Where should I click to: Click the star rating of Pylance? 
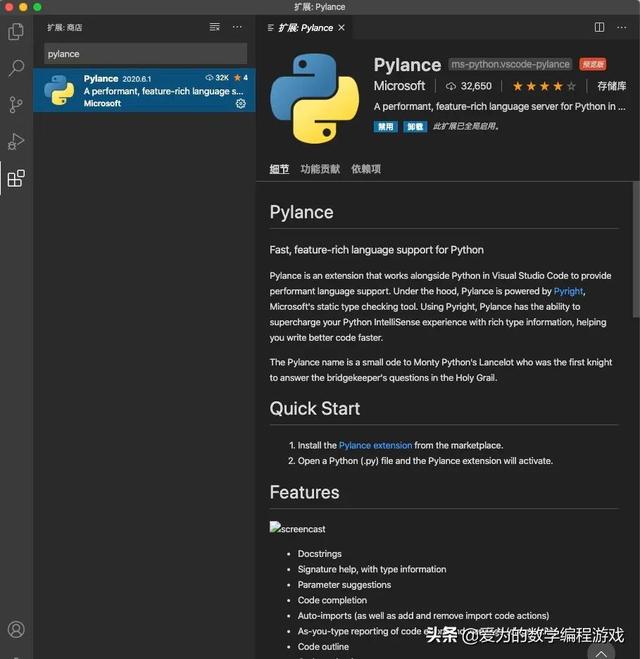click(544, 86)
